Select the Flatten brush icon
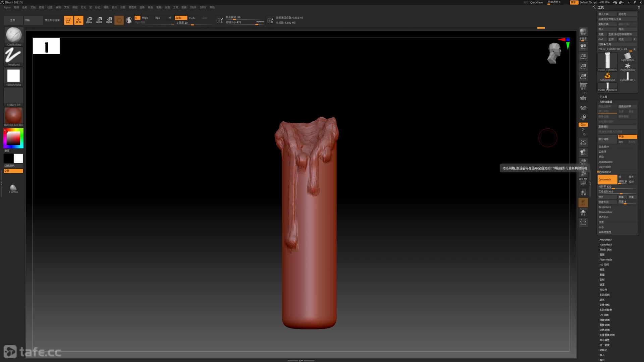644x362 pixels. 13,189
